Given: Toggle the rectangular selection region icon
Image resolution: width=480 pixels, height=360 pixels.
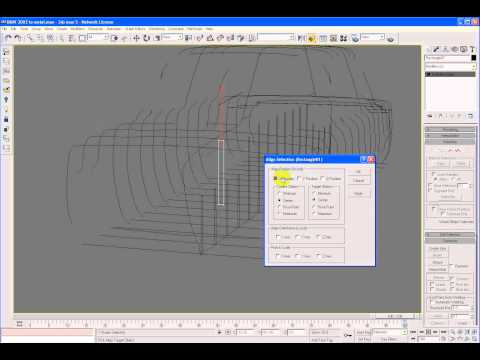Looking at the screenshot, I should (x=82, y=38).
